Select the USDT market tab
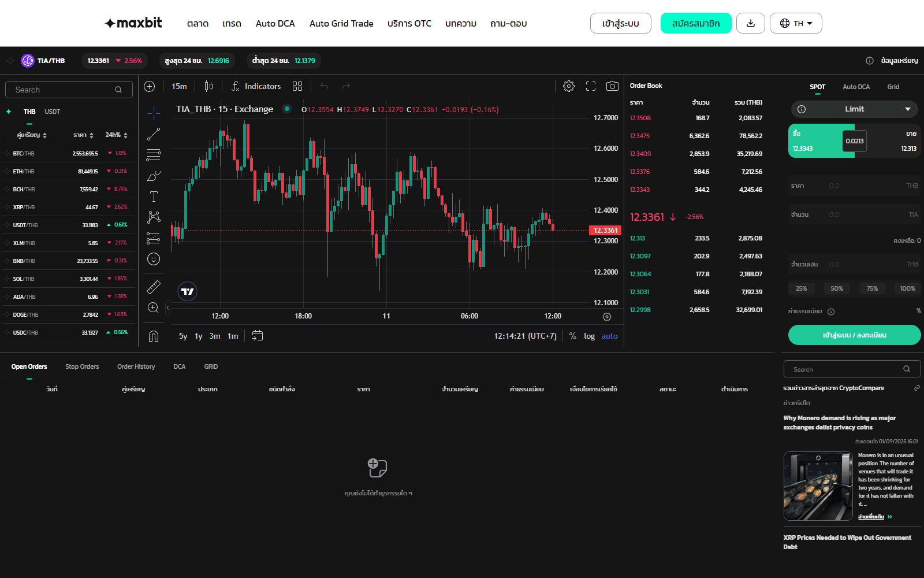Screen dimensions: 924x578 [x=52, y=112]
